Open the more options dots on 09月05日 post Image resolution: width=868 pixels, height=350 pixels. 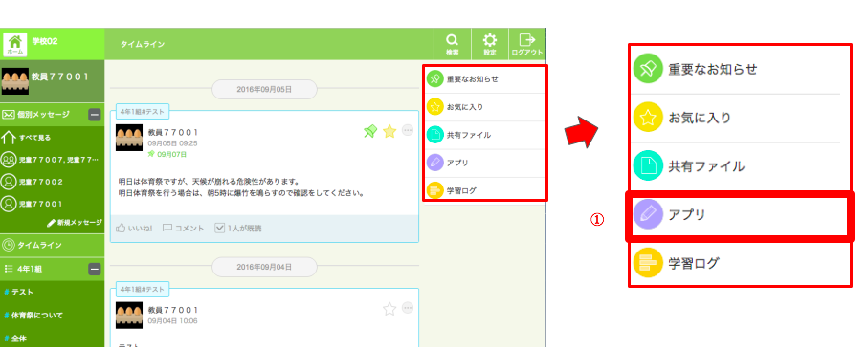[x=408, y=130]
